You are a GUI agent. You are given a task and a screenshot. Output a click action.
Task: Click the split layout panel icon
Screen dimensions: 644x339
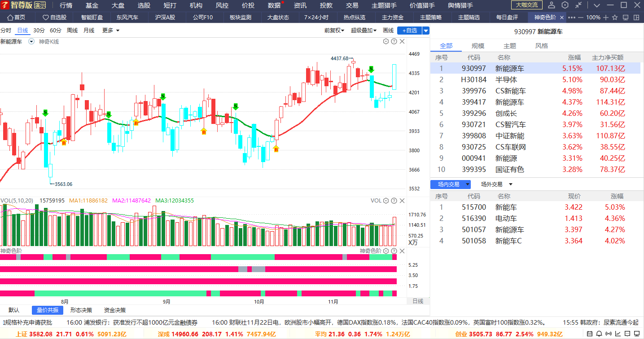click(x=636, y=18)
